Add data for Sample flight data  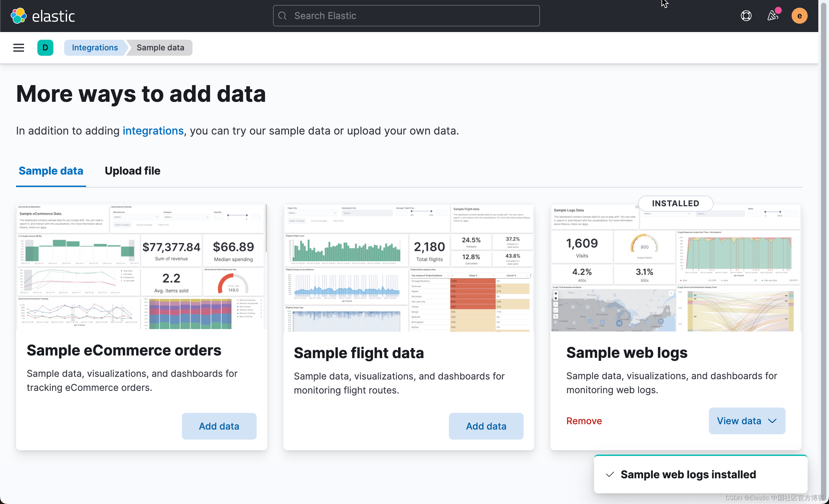486,426
